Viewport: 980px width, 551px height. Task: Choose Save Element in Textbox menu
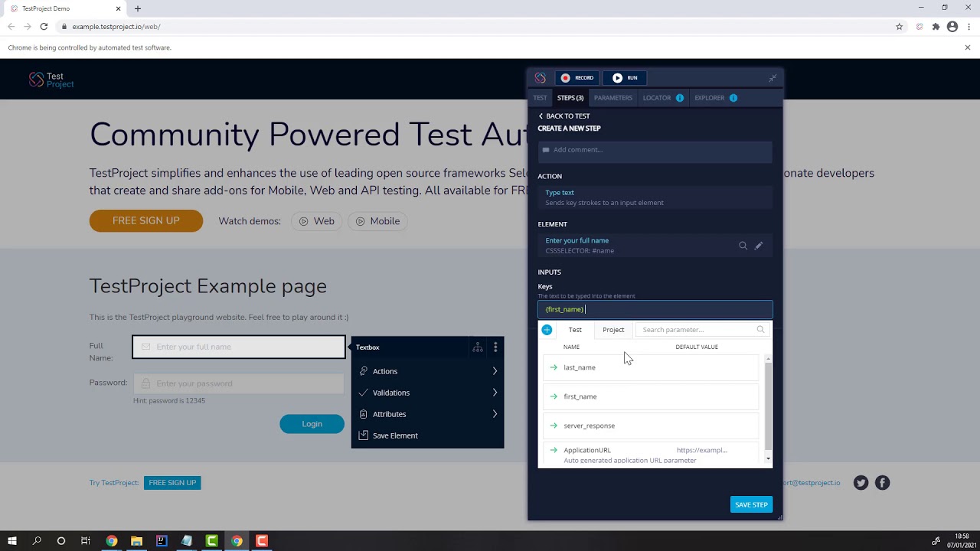tap(427, 435)
